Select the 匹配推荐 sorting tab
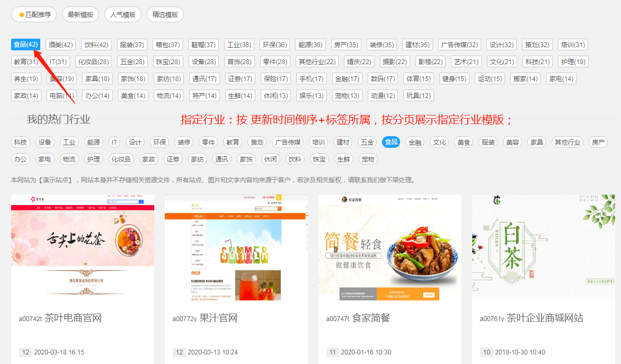621x364 pixels. 34,15
